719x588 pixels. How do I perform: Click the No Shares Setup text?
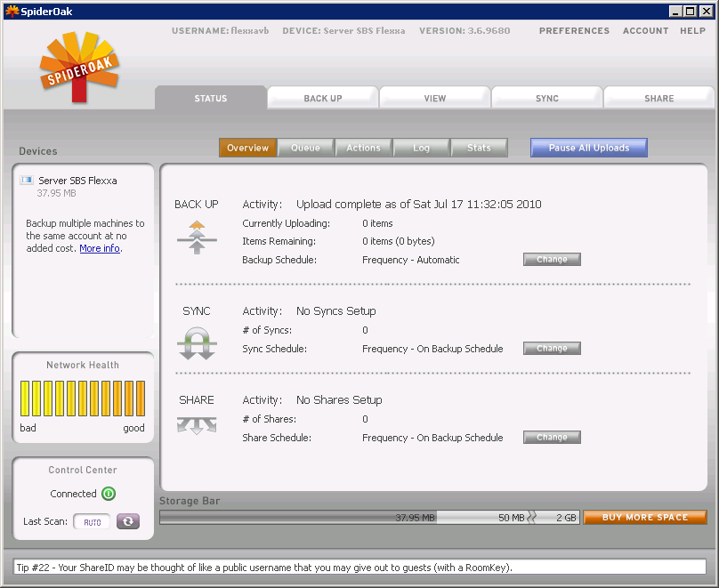(339, 400)
